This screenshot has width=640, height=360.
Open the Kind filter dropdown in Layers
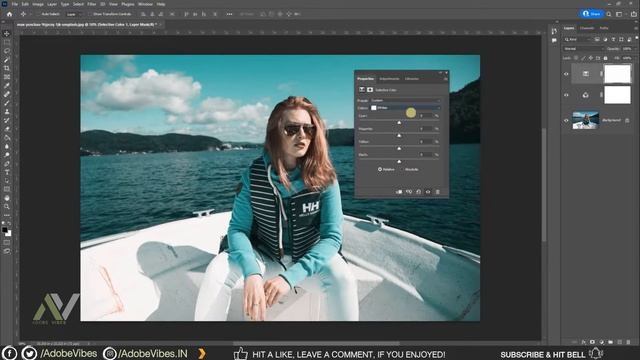tap(577, 40)
